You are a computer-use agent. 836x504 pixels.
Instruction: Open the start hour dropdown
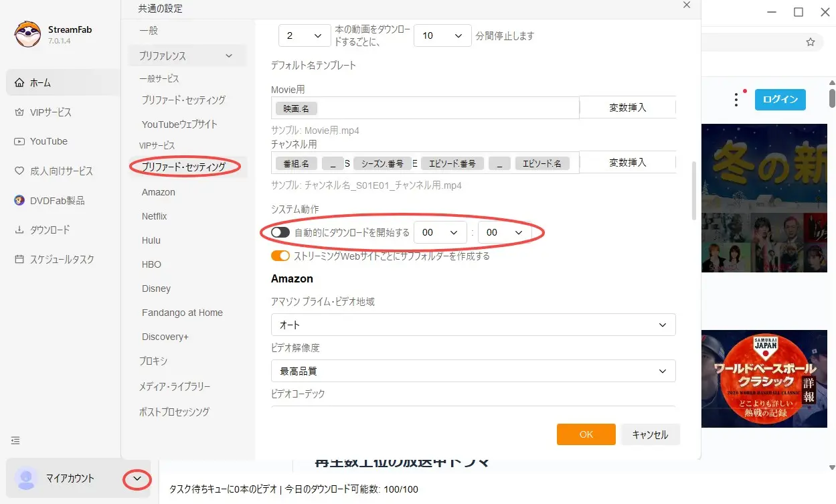click(x=440, y=232)
